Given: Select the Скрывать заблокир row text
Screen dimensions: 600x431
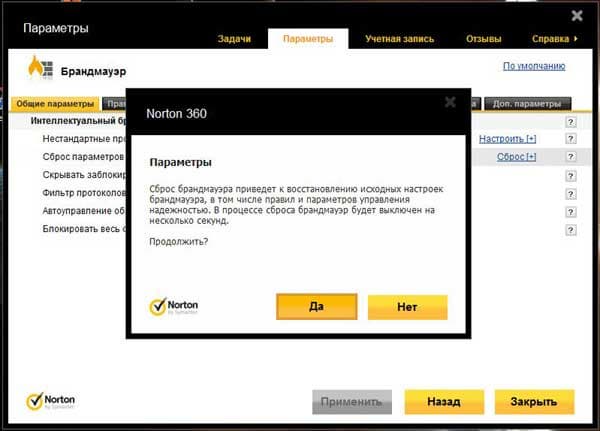Looking at the screenshot, I should point(84,175).
